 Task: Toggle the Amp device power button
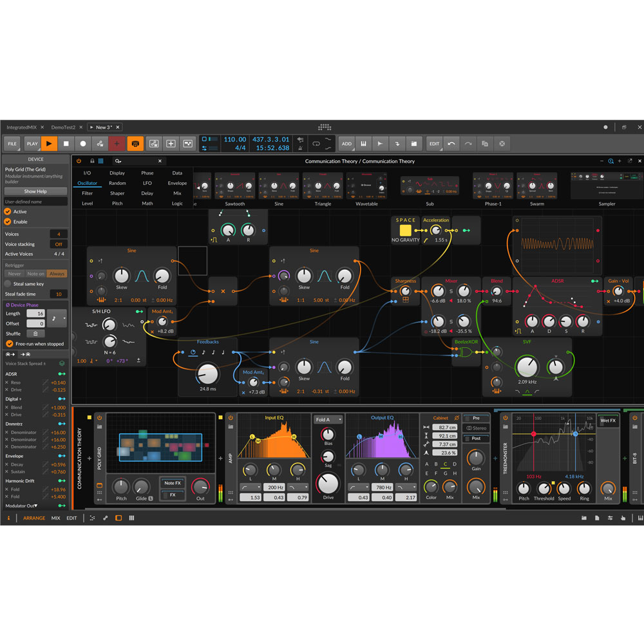tap(231, 418)
